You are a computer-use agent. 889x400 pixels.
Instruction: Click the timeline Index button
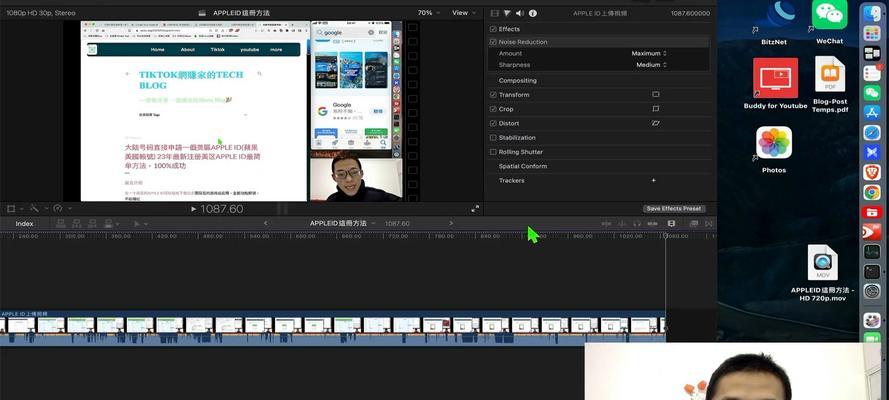(24, 224)
